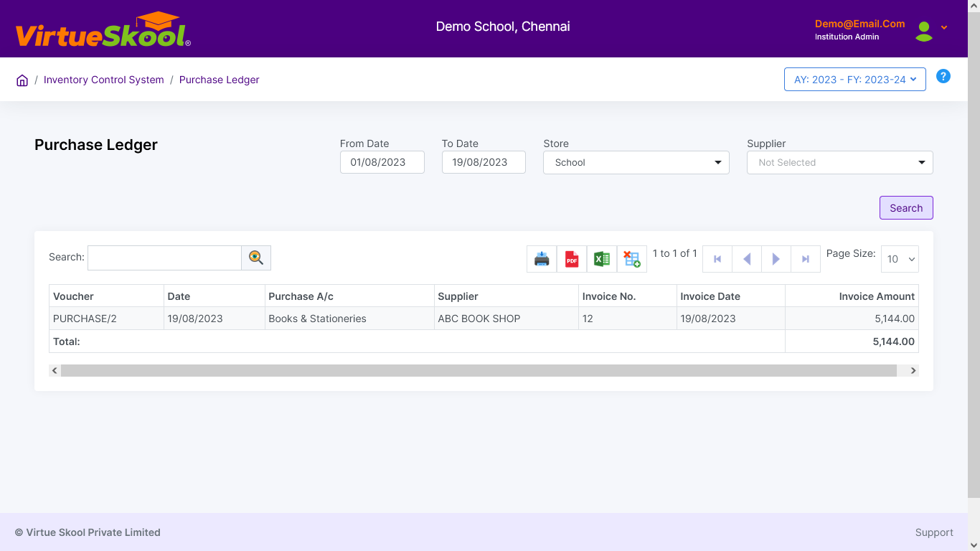Click the user avatar icon

[924, 31]
